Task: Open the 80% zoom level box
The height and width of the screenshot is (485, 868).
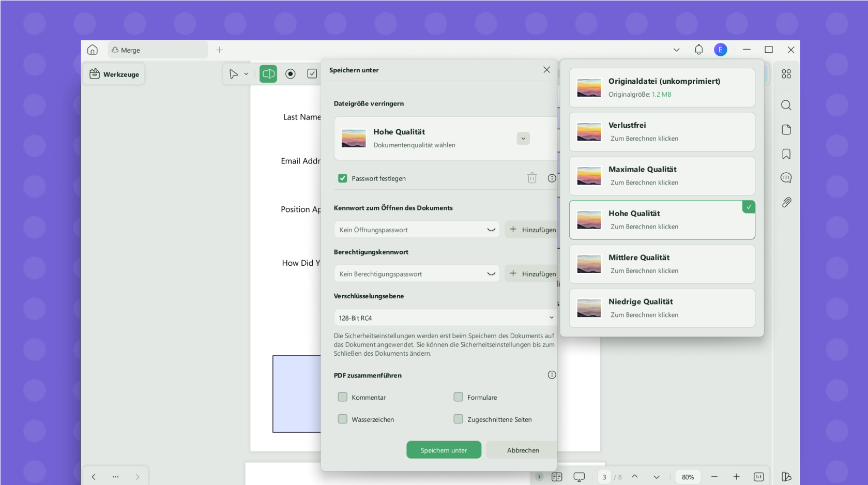Action: [x=688, y=477]
